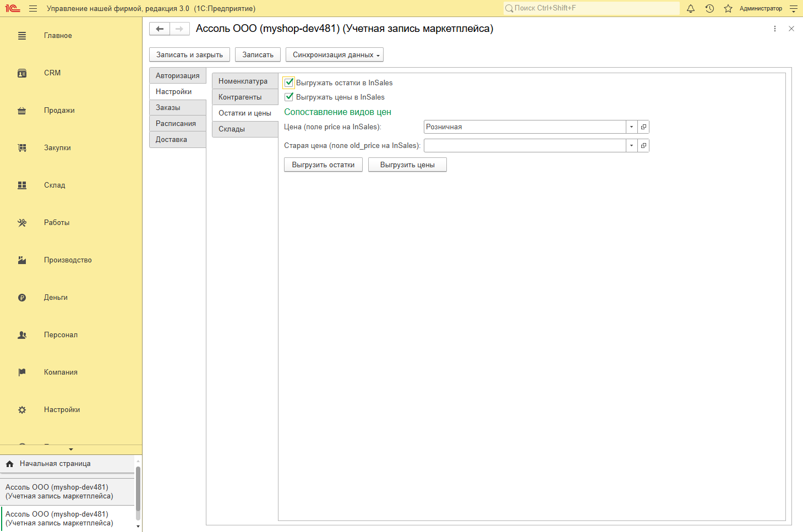The width and height of the screenshot is (803, 532).
Task: Click the Главное section icon
Action: [22, 36]
